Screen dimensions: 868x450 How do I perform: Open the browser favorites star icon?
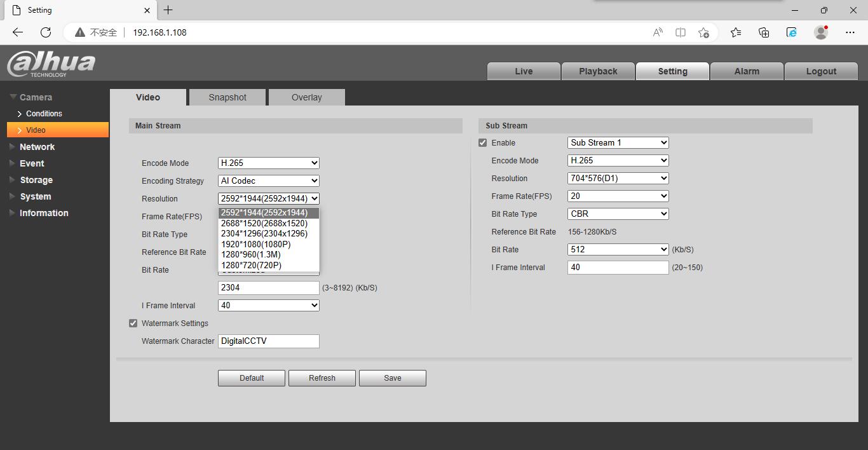tap(736, 32)
